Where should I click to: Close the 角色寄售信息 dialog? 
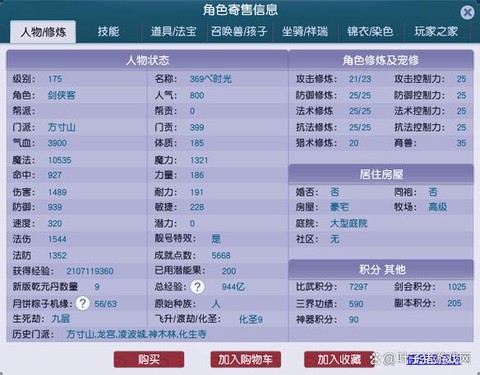point(467,13)
